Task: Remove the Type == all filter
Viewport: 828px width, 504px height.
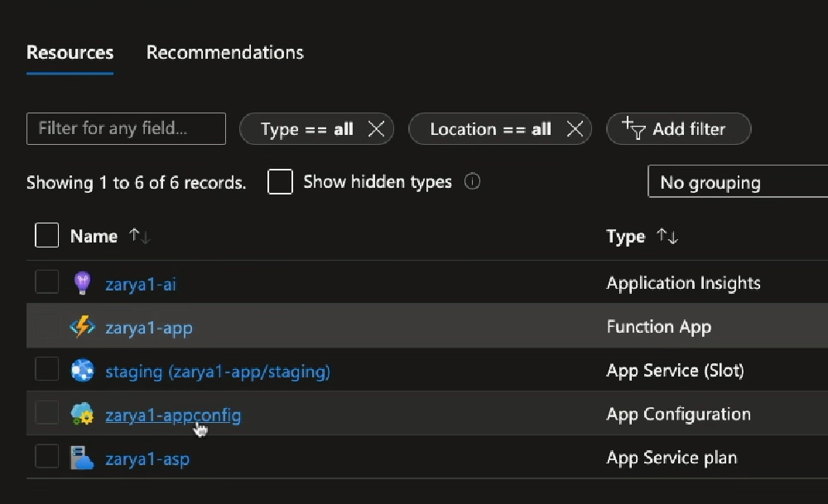Action: pos(376,129)
